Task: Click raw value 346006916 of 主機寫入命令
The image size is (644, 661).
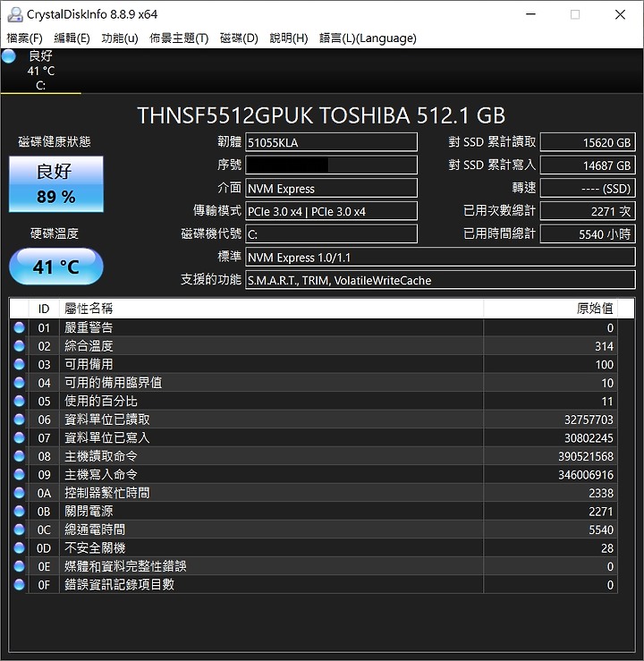Action: [586, 475]
